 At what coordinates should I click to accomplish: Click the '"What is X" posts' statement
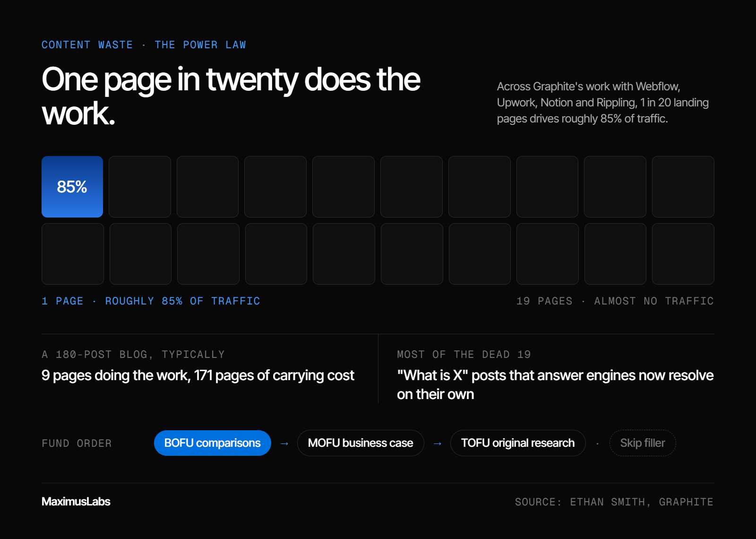pyautogui.click(x=555, y=385)
